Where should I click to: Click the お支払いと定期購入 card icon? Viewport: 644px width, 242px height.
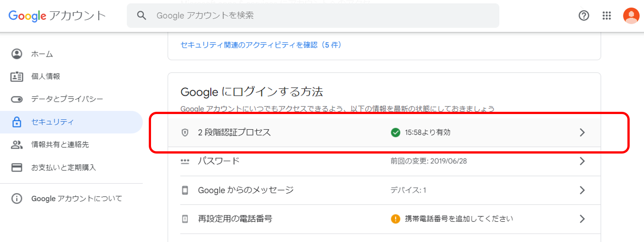[17, 167]
